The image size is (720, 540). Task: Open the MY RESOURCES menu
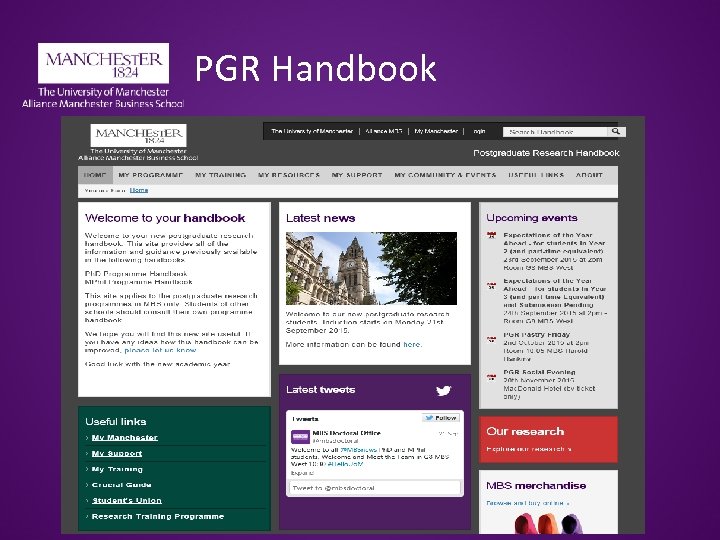click(x=288, y=175)
